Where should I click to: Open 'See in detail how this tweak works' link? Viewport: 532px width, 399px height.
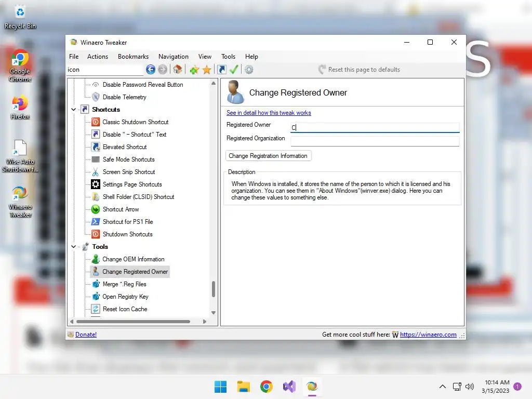tap(269, 113)
